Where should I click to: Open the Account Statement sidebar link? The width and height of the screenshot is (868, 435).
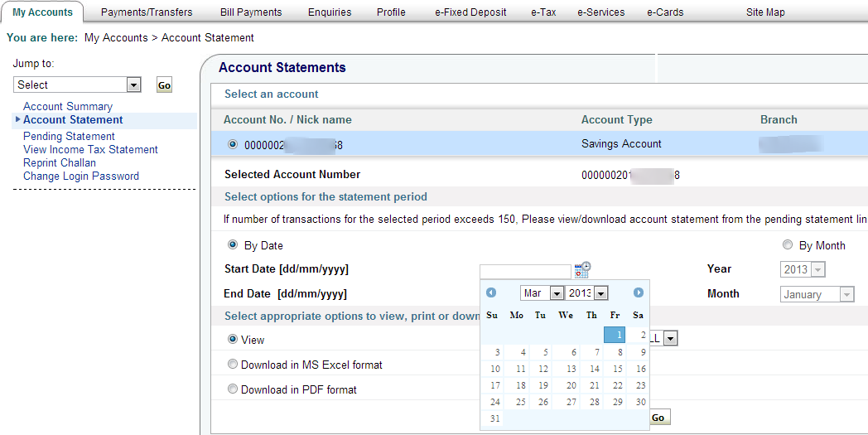click(x=73, y=119)
